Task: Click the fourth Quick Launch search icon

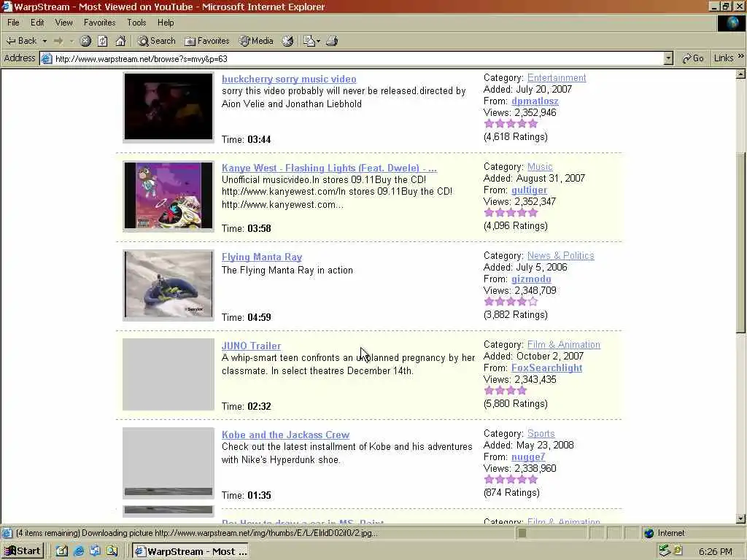Action: pyautogui.click(x=112, y=551)
